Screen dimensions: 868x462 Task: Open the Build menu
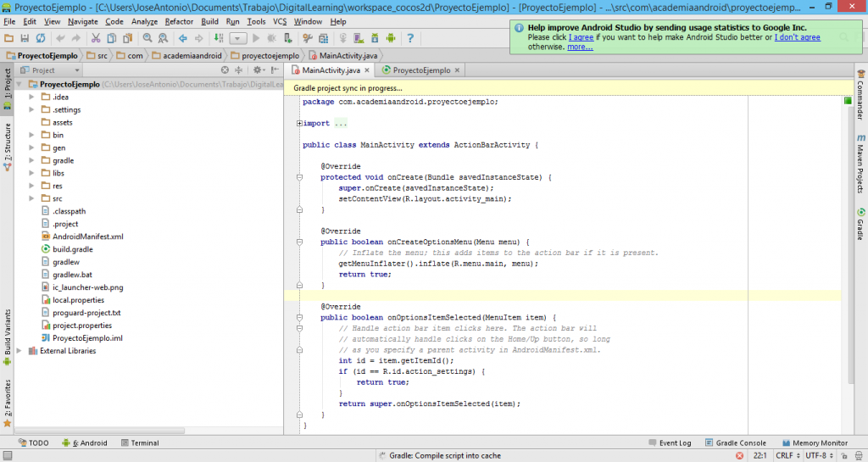[209, 21]
